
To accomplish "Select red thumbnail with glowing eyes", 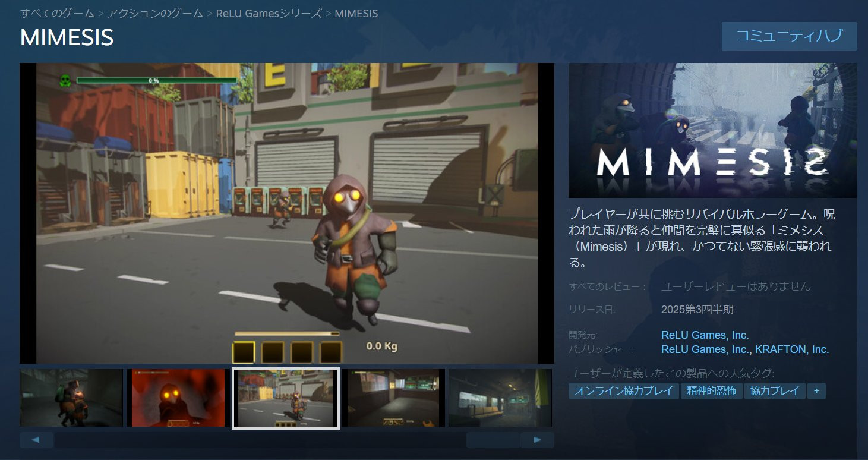I will tap(178, 398).
